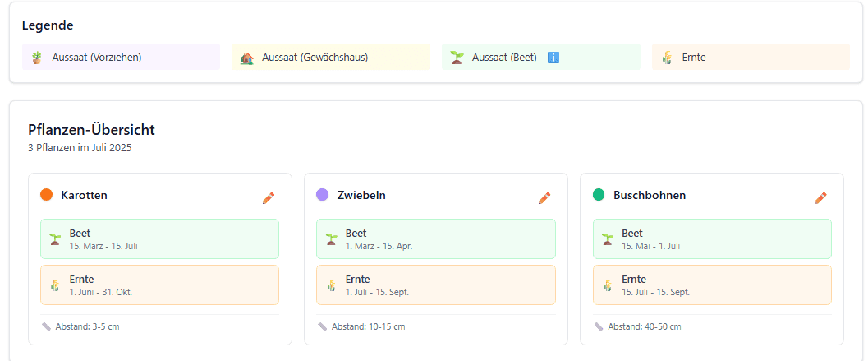Image resolution: width=868 pixels, height=361 pixels.
Task: Click the pencil icon for Zwiebeln
Action: coord(544,197)
